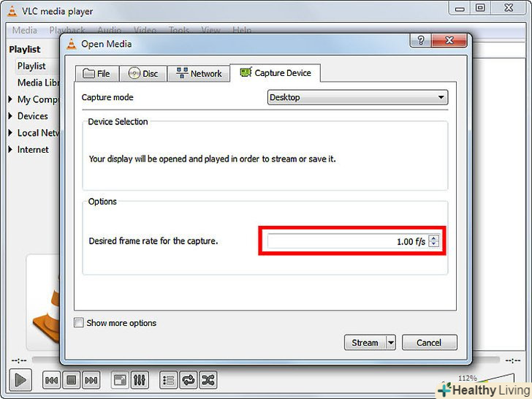Stop playback with the Stop button
Image resolution: width=532 pixels, height=399 pixels.
coord(72,380)
